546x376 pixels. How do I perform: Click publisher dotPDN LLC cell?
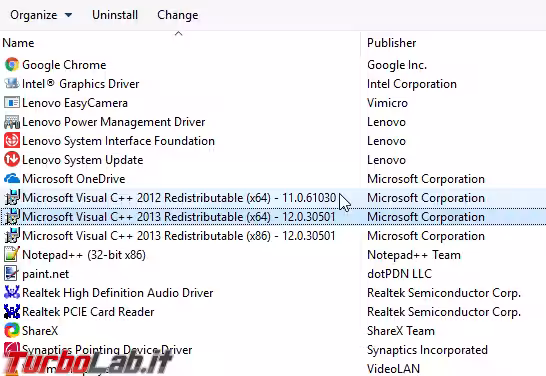(399, 274)
